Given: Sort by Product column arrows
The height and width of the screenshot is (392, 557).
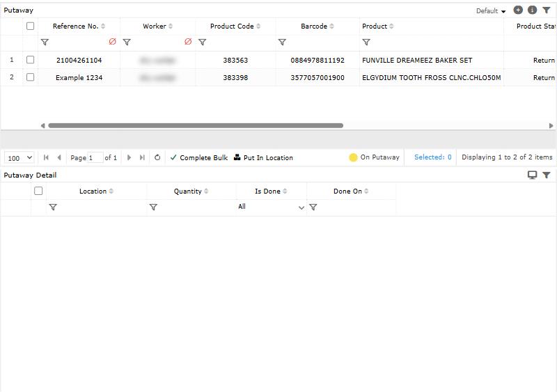Looking at the screenshot, I should (391, 26).
